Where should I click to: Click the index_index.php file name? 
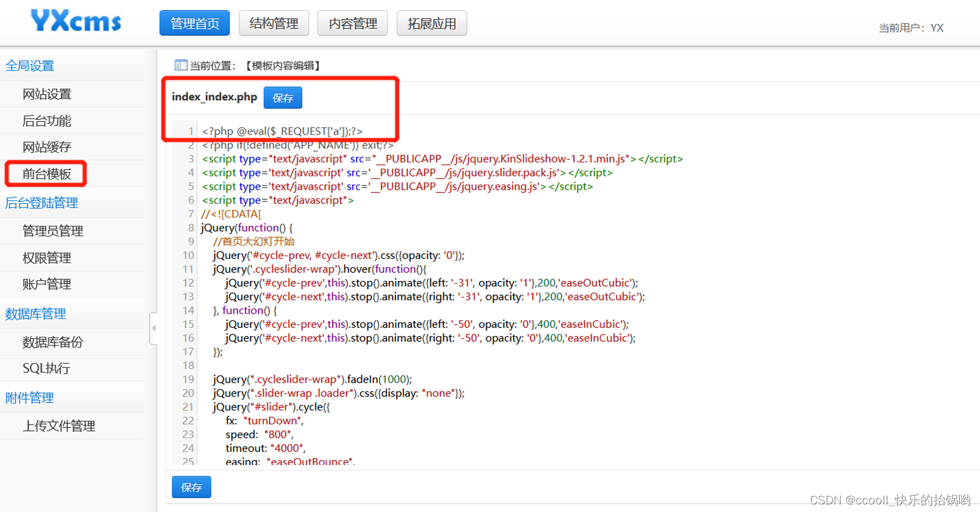tap(215, 97)
